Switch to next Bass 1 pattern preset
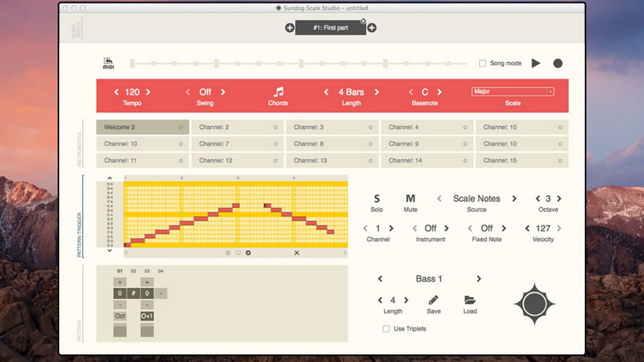644x362 pixels. (x=478, y=279)
